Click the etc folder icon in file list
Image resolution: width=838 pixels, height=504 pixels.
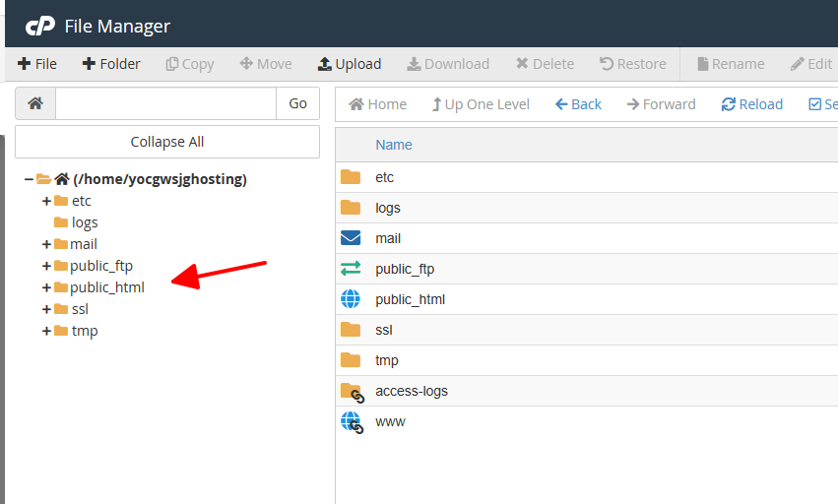pos(351,177)
